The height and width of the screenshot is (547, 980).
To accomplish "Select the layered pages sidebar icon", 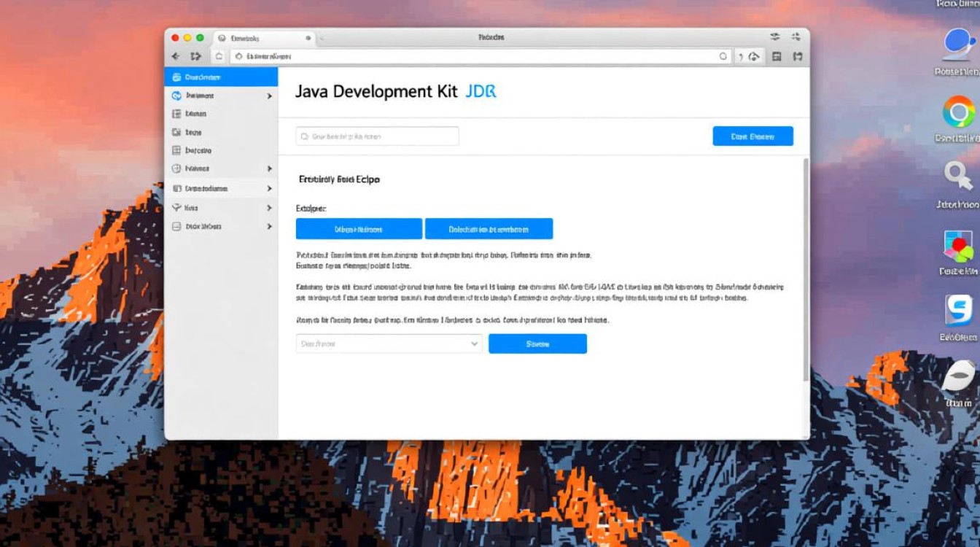I will [x=176, y=187].
